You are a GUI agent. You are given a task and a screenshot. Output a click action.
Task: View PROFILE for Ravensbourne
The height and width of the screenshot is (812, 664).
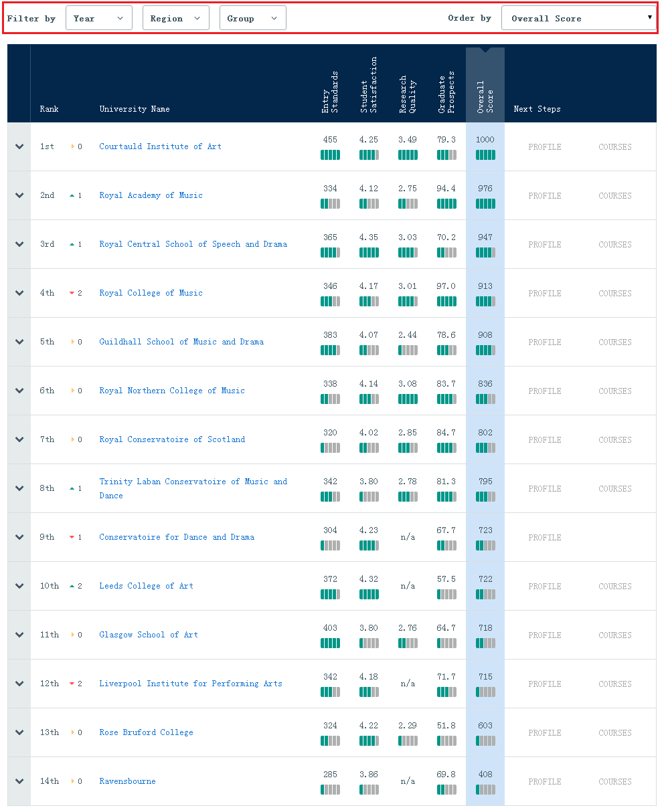pyautogui.click(x=545, y=782)
